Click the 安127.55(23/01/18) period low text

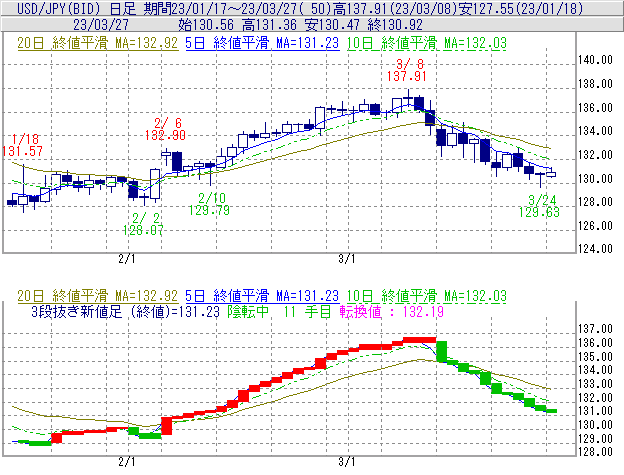521,8
